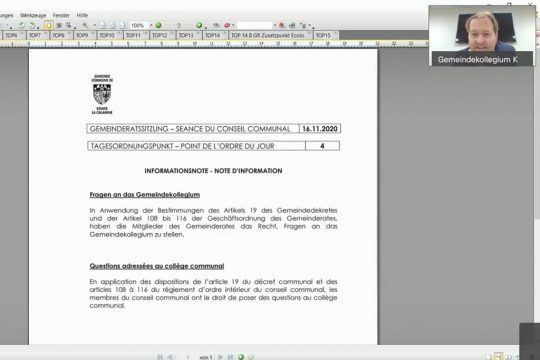Click the 100% zoom level field
The image size is (540, 360).
139,25
